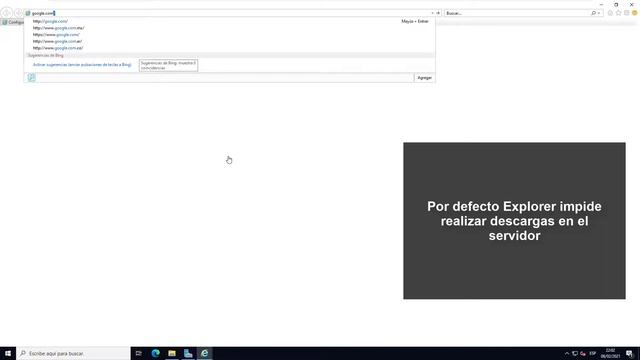
Task: Click the search provider icon beside Agregar
Action: (31, 78)
